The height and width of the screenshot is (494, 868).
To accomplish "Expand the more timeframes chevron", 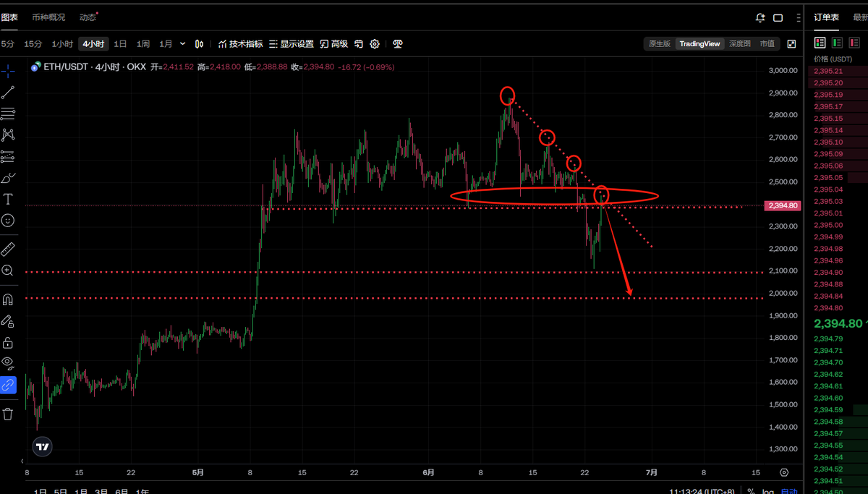I will (x=182, y=44).
